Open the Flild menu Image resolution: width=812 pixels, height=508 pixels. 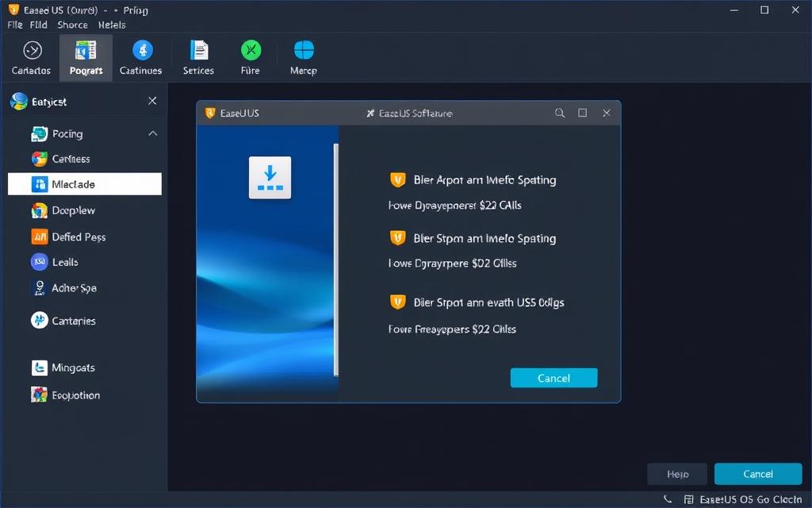coord(38,25)
